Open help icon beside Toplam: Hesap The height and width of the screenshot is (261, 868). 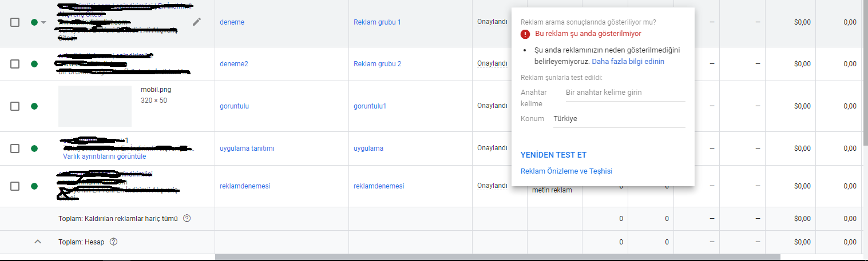pos(113,242)
